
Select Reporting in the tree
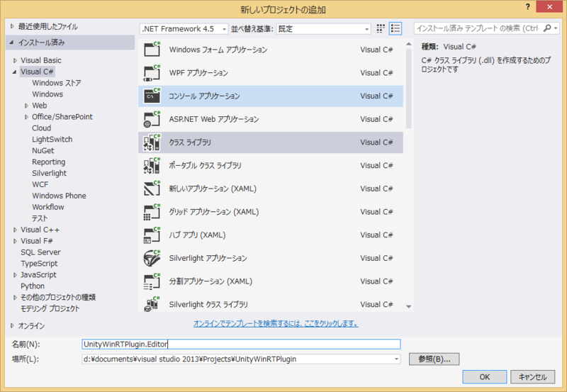(48, 162)
